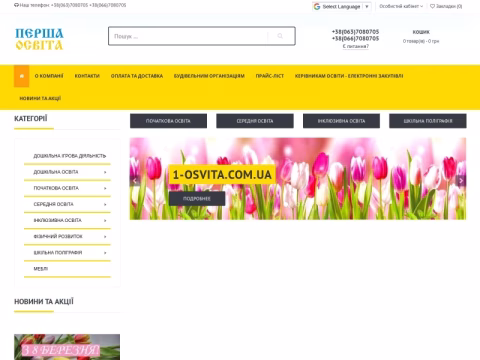Open the 8 Березня news thumbnail
480x360 pixels.
pos(67,347)
